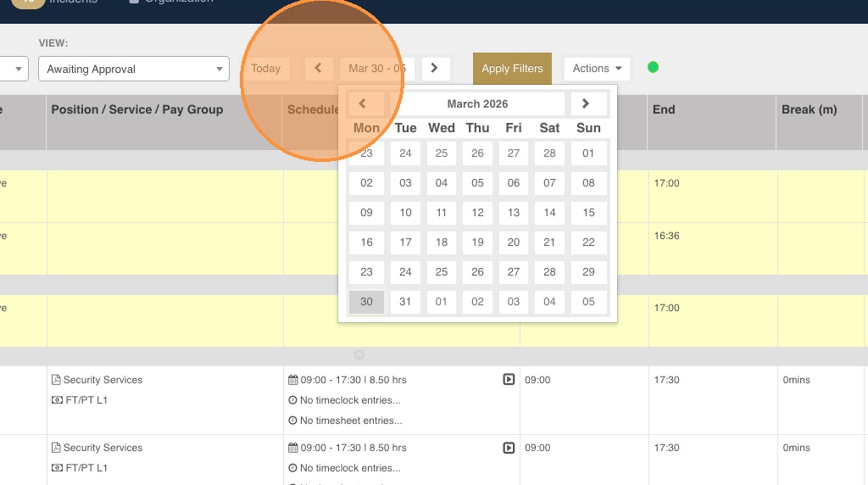Viewport: 868px width, 485px height.
Task: Click the March 2026 calendar title
Action: pos(477,103)
